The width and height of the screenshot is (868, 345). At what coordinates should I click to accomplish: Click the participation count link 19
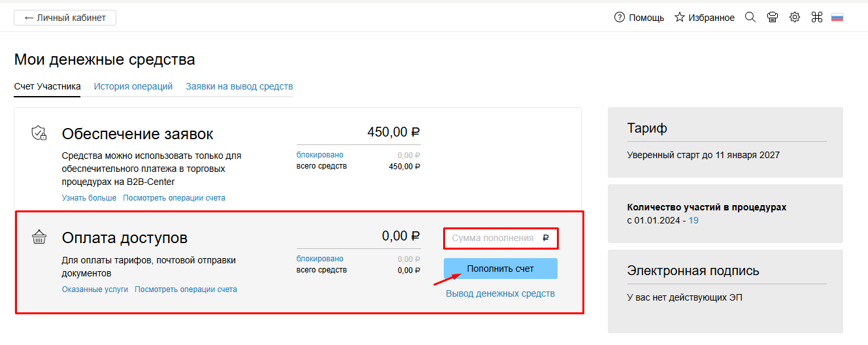pyautogui.click(x=693, y=220)
